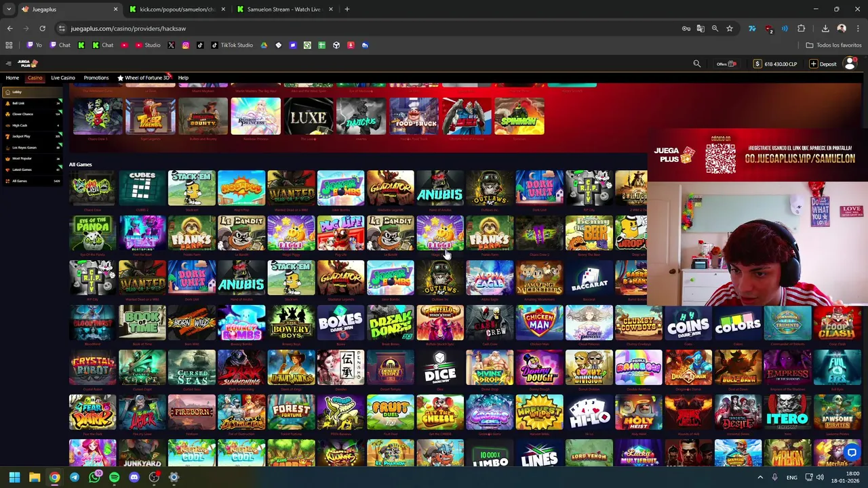Go to the Home menu item
The width and height of the screenshot is (868, 488).
pyautogui.click(x=12, y=78)
